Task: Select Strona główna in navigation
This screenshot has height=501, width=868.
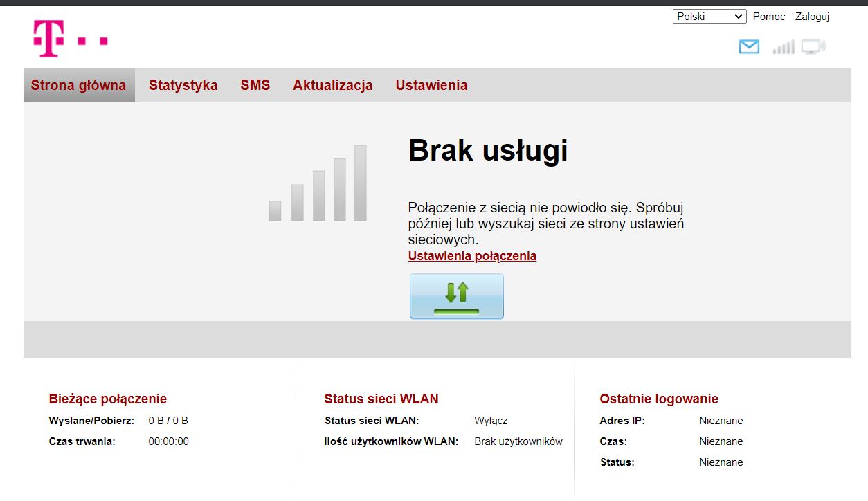Action: pos(79,84)
